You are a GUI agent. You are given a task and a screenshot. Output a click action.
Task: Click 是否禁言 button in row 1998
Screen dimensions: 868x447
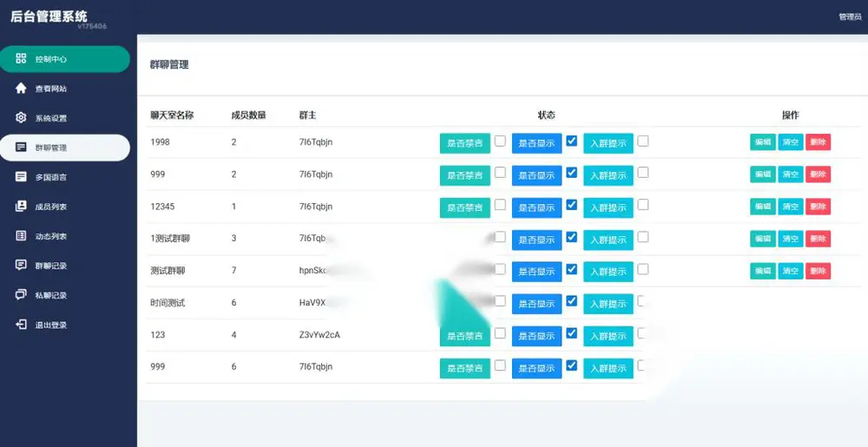coord(465,143)
